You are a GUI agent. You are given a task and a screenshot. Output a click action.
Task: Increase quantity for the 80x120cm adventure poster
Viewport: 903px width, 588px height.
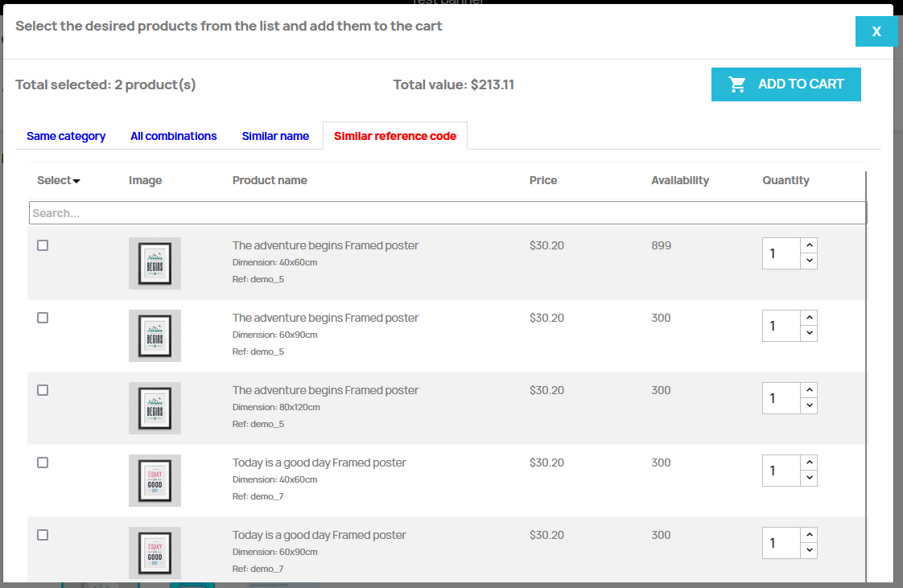[x=809, y=390]
